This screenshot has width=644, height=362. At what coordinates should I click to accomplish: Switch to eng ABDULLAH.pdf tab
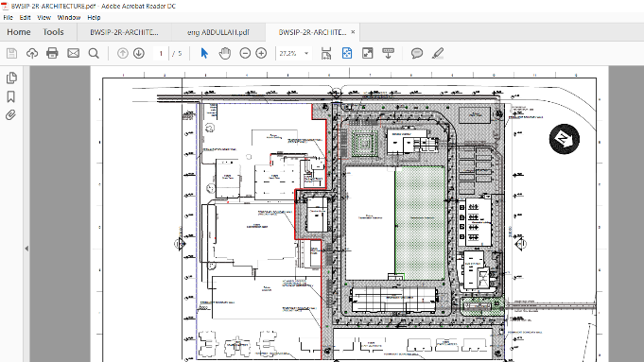218,32
